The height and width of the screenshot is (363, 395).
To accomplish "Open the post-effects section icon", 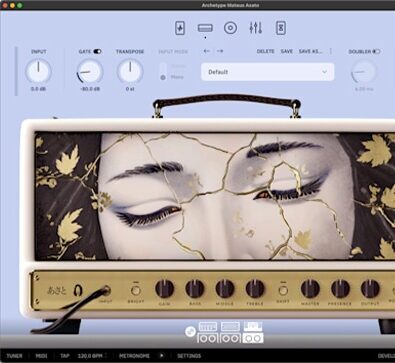I will [281, 28].
